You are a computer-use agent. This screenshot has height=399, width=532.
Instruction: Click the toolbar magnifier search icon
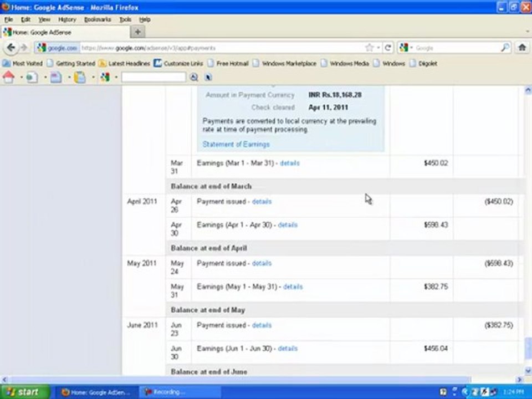[194, 77]
